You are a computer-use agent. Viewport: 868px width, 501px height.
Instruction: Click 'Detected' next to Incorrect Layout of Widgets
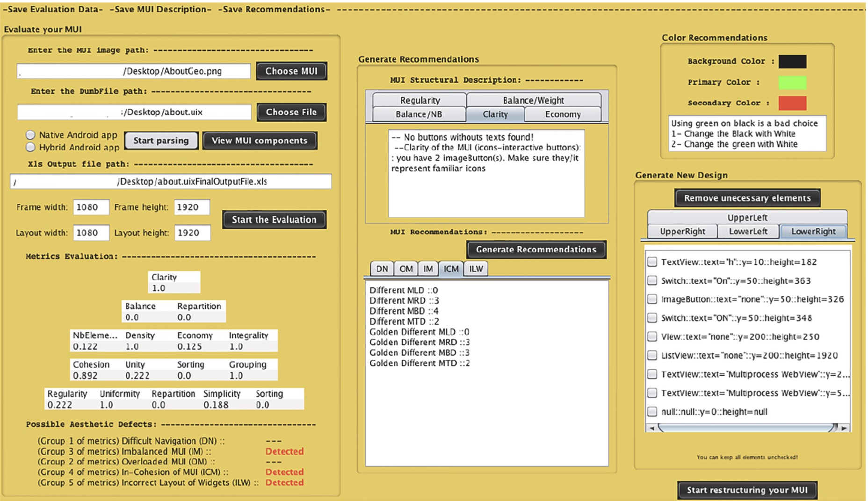click(284, 482)
